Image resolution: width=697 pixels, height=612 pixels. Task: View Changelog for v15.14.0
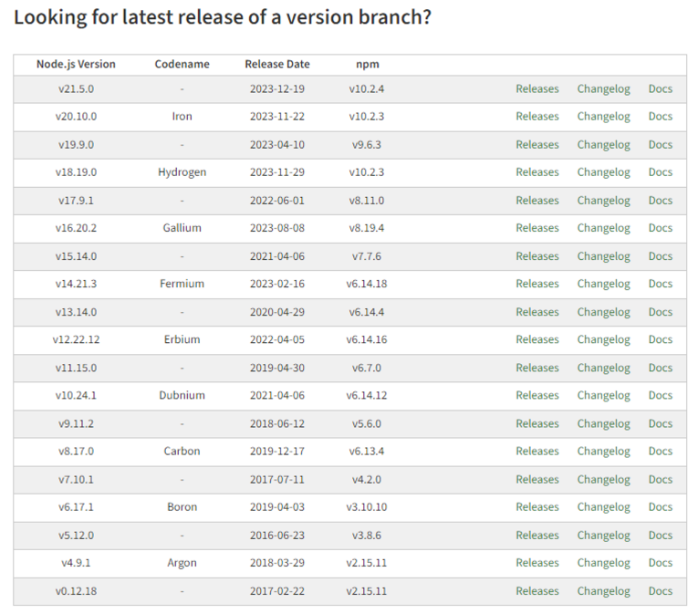pos(604,257)
